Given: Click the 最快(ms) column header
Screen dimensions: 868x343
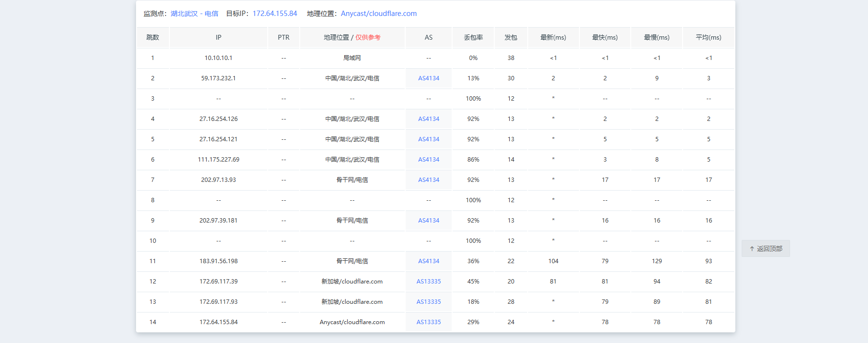Looking at the screenshot, I should [x=605, y=37].
